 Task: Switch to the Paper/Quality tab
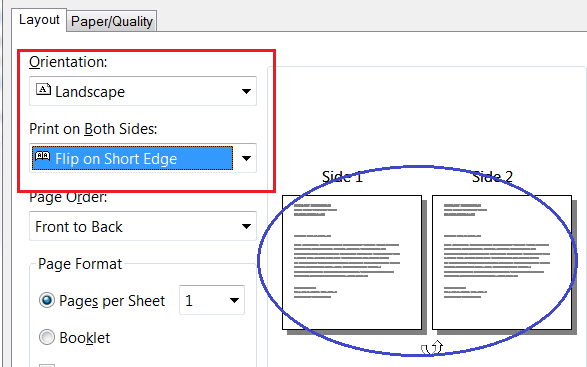pyautogui.click(x=112, y=21)
